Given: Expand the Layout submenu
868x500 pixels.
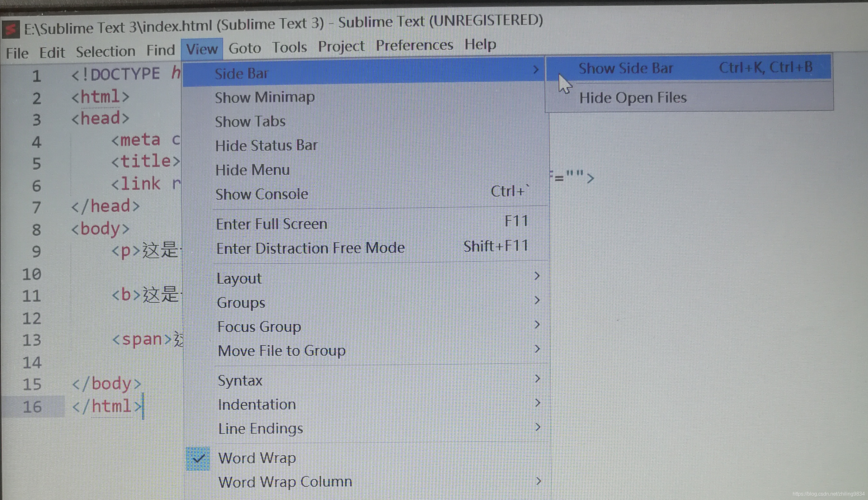Looking at the screenshot, I should pos(367,278).
